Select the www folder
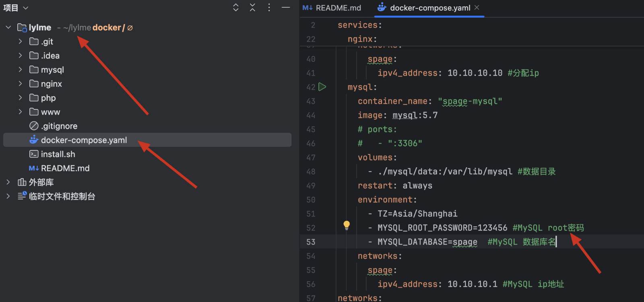 click(50, 112)
